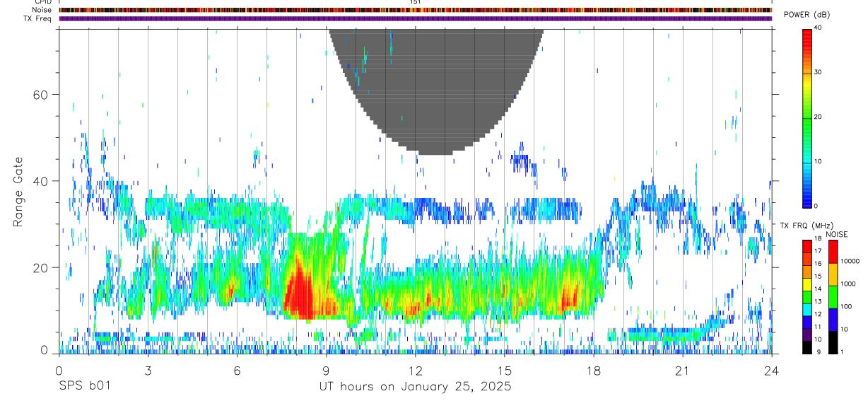Click the cyan 12 MHz swatch in TX FRQ legend

[807, 308]
